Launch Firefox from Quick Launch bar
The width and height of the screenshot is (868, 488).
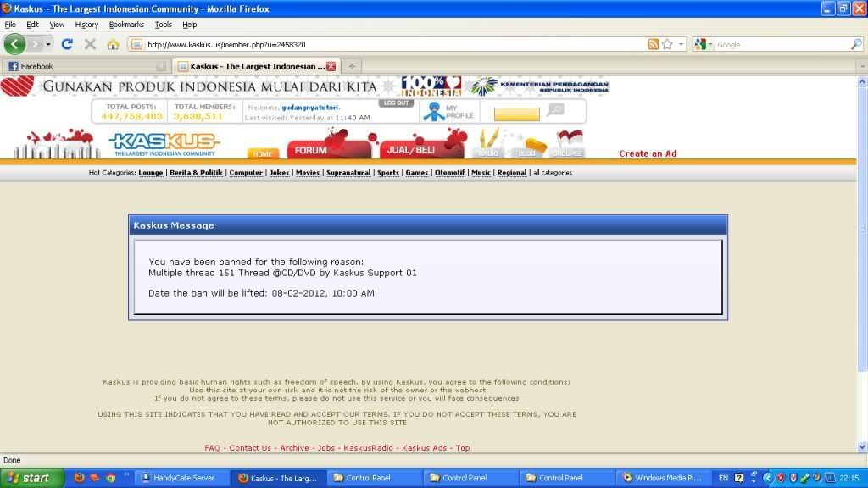tap(79, 478)
